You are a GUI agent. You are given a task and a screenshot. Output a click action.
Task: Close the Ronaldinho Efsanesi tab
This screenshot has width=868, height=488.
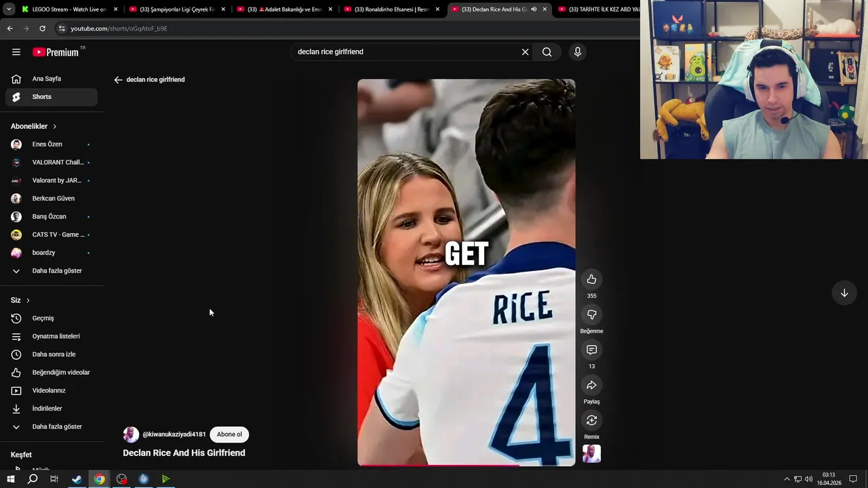point(437,9)
